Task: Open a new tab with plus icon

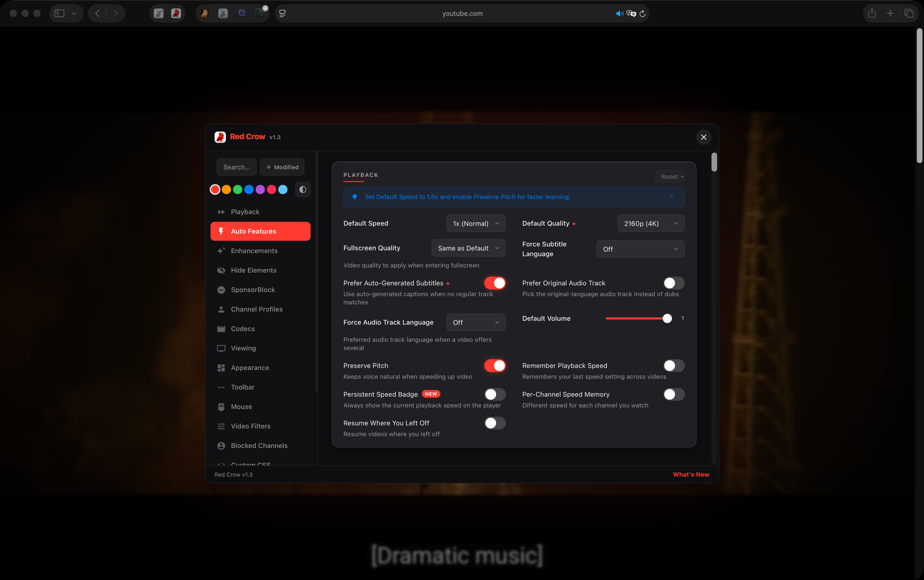Action: [x=890, y=13]
